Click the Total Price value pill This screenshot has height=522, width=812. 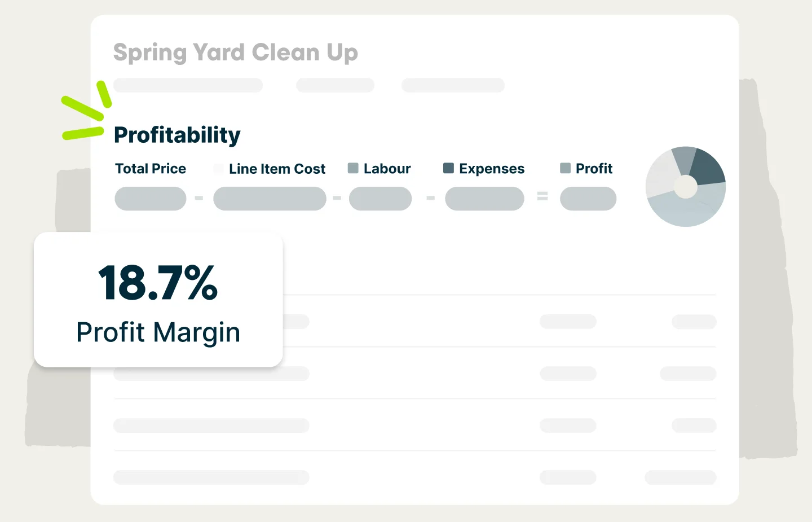pos(151,199)
